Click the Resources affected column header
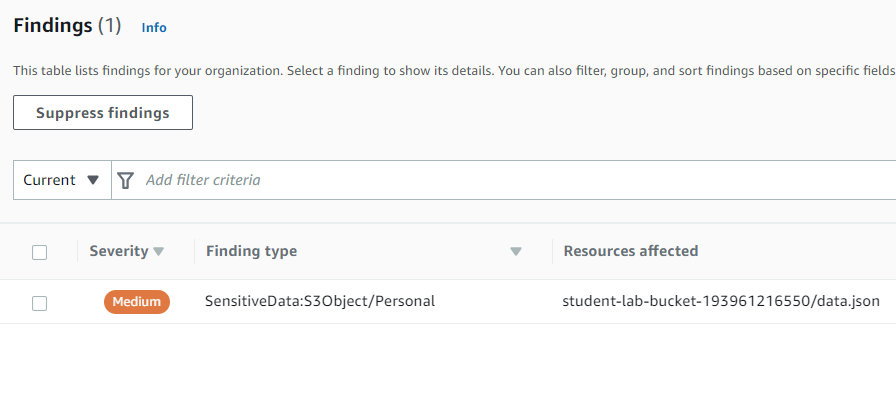The height and width of the screenshot is (396, 896). (631, 251)
